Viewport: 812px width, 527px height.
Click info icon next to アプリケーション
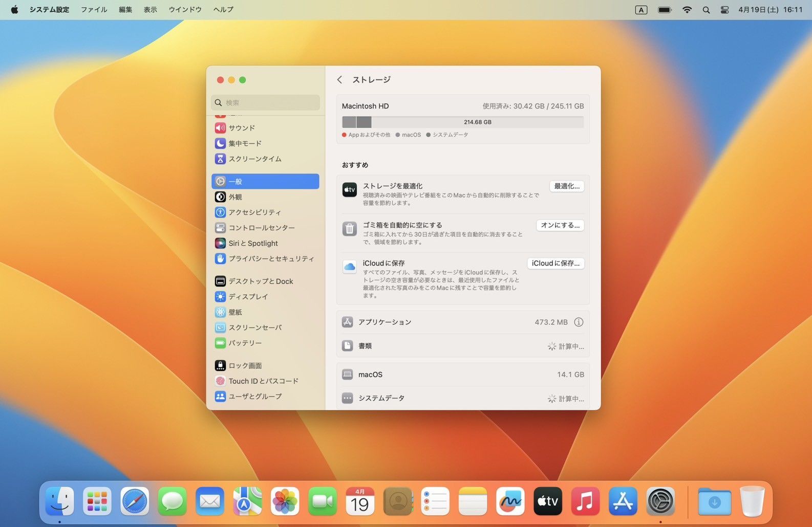point(579,322)
